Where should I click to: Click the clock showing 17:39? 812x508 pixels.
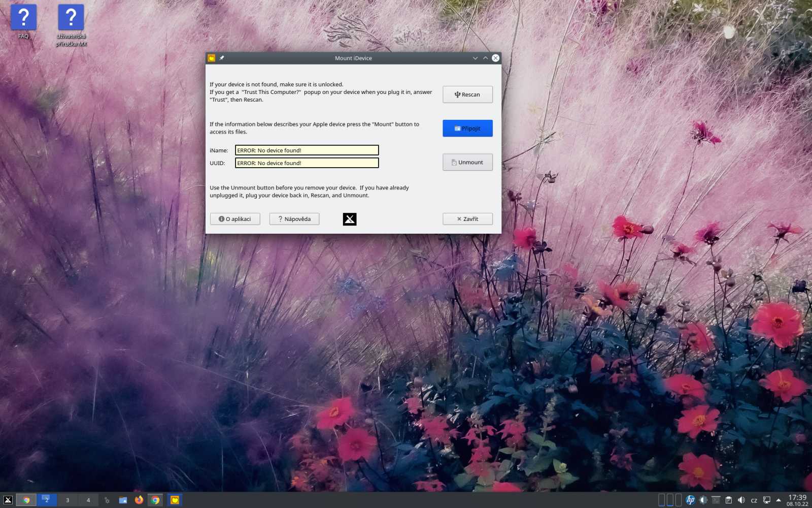coord(797,500)
